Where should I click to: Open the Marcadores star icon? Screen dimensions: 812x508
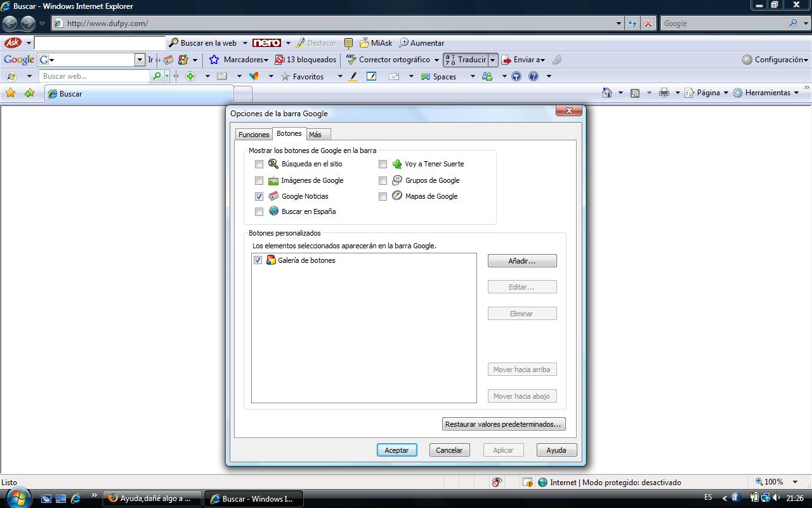tap(214, 60)
